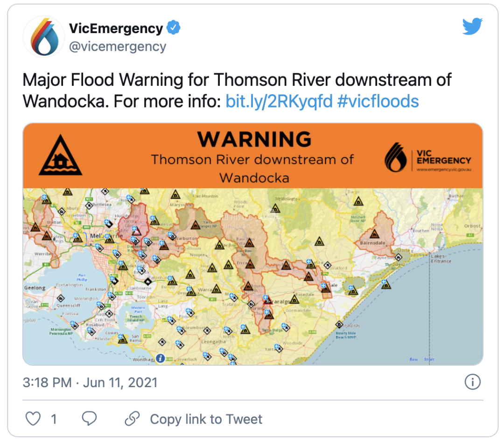504x439 pixels.
Task: Click Copy link to Tweet
Action: click(206, 419)
